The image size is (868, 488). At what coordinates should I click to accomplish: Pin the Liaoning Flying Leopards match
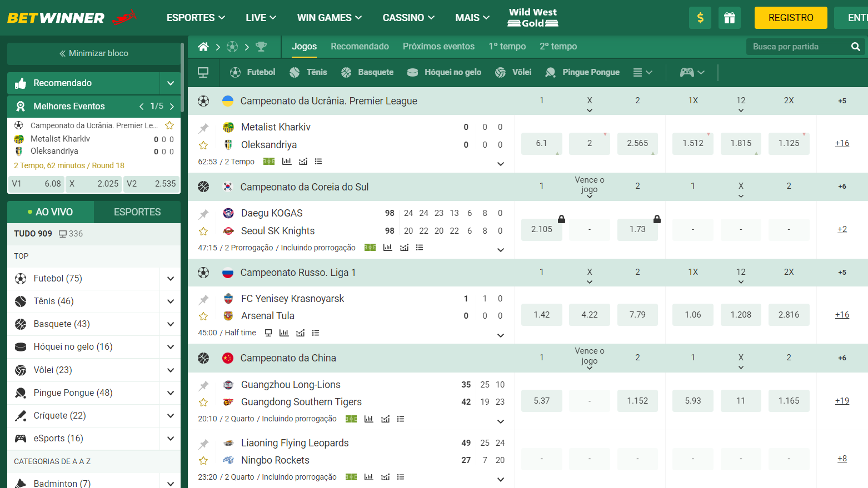pyautogui.click(x=204, y=444)
